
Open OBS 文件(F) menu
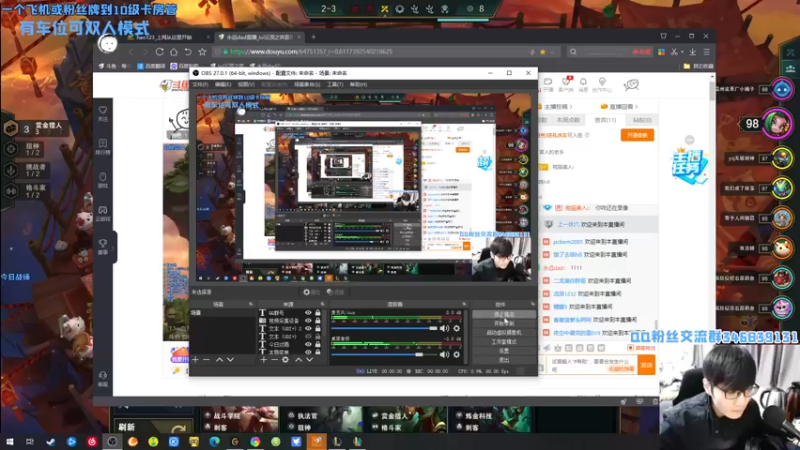click(x=200, y=84)
